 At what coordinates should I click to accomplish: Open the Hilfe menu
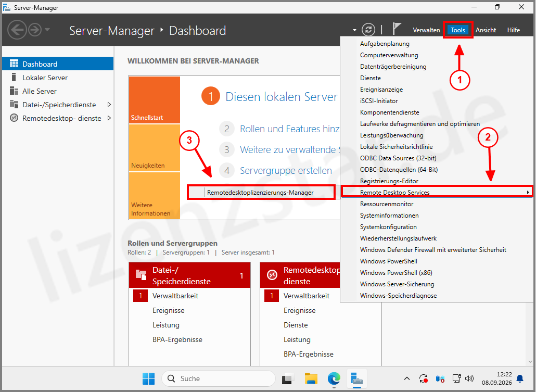(x=514, y=30)
